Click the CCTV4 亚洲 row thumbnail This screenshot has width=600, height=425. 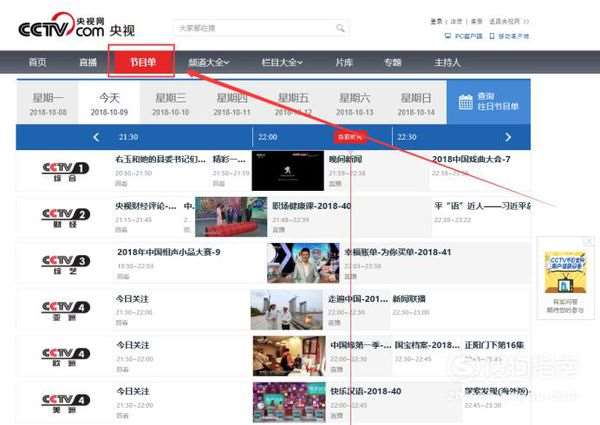[287, 309]
